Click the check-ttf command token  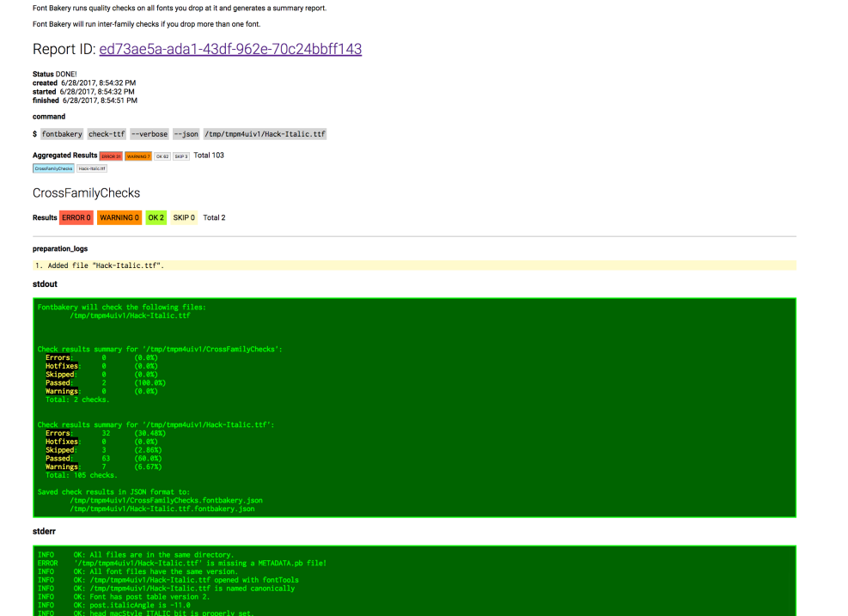[x=107, y=134]
